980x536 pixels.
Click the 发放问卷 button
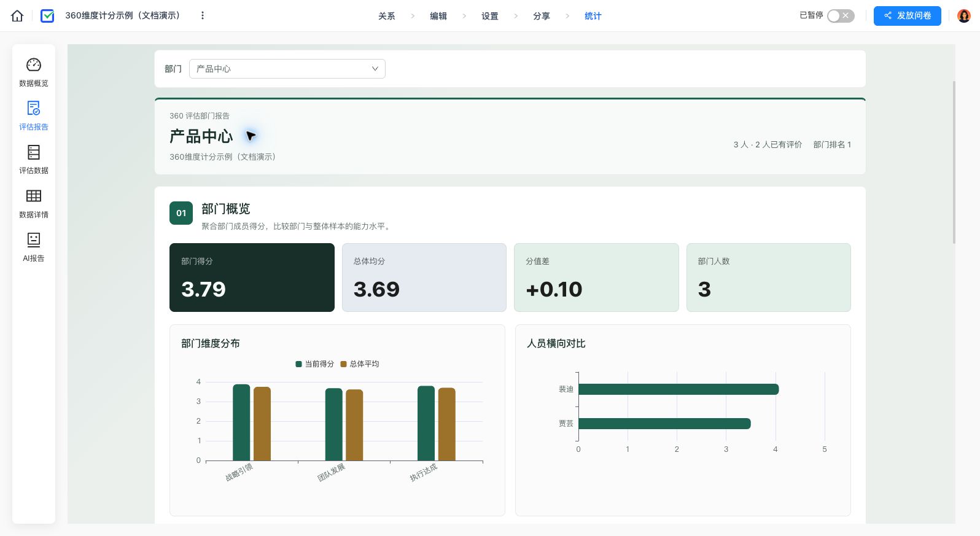908,16
